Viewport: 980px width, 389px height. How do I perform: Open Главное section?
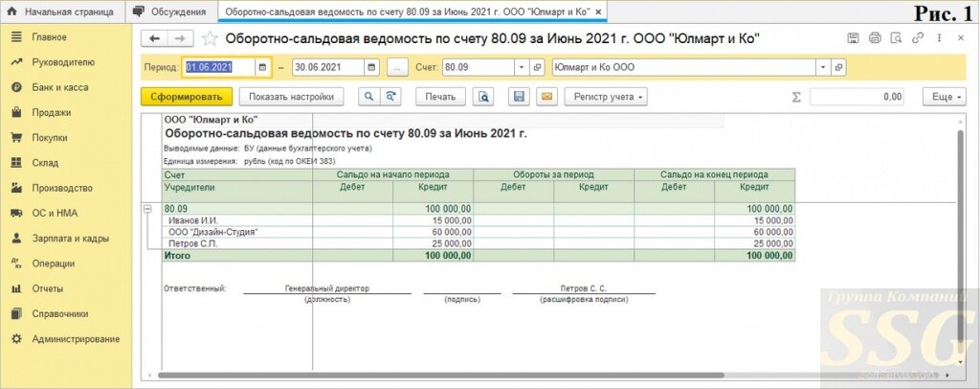[x=66, y=37]
